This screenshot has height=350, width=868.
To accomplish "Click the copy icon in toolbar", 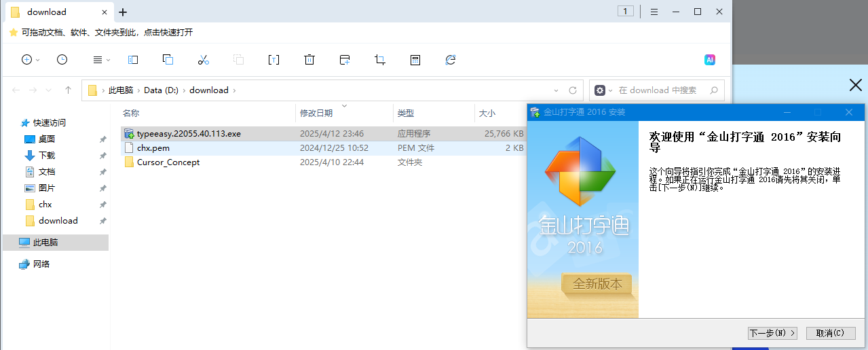I will [168, 60].
